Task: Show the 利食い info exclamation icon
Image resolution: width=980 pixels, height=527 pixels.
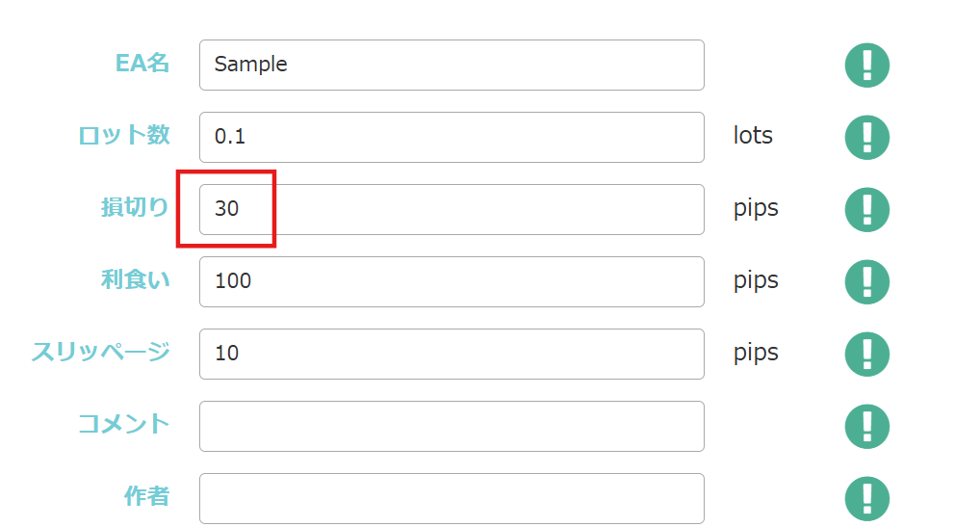Action: pyautogui.click(x=866, y=281)
